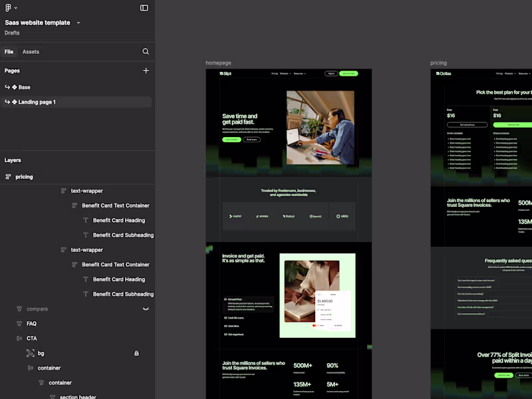Select the first container layer under CTA
This screenshot has width=532, height=399.
pyautogui.click(x=49, y=368)
